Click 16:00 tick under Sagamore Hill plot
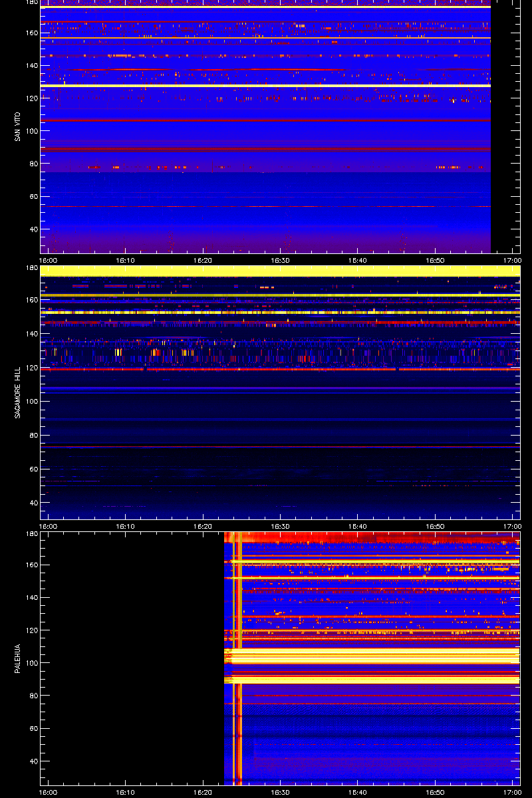The width and height of the screenshot is (532, 798). tap(49, 526)
